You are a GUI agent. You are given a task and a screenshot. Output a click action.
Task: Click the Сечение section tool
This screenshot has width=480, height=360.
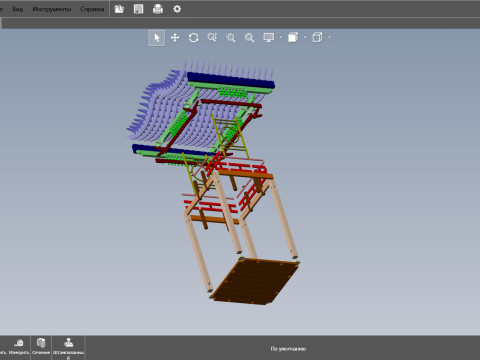tap(41, 347)
